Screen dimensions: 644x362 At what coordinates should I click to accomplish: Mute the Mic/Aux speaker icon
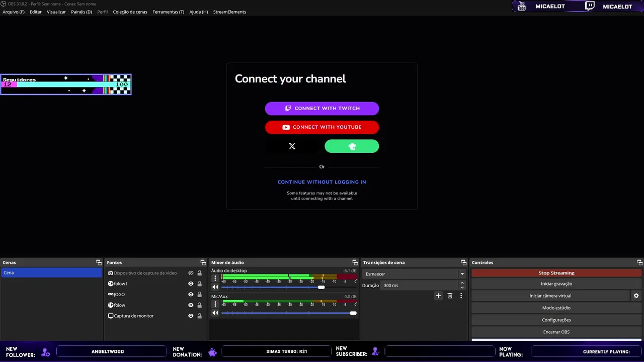pyautogui.click(x=215, y=313)
